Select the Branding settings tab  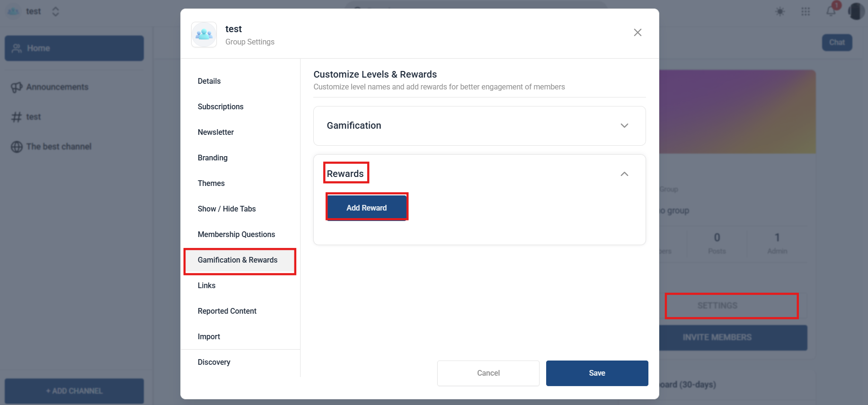pyautogui.click(x=213, y=158)
